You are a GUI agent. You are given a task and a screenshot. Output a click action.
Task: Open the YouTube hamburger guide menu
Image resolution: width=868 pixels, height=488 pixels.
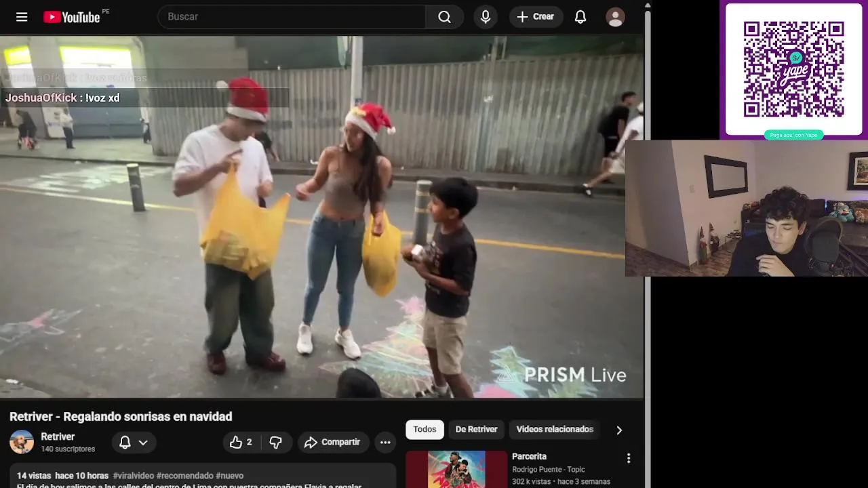click(22, 17)
